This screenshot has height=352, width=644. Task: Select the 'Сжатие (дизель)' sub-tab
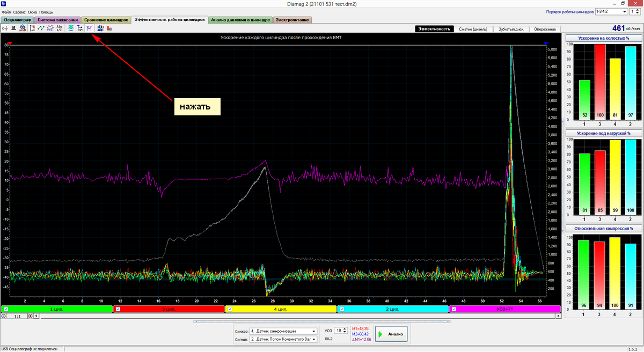click(x=473, y=29)
